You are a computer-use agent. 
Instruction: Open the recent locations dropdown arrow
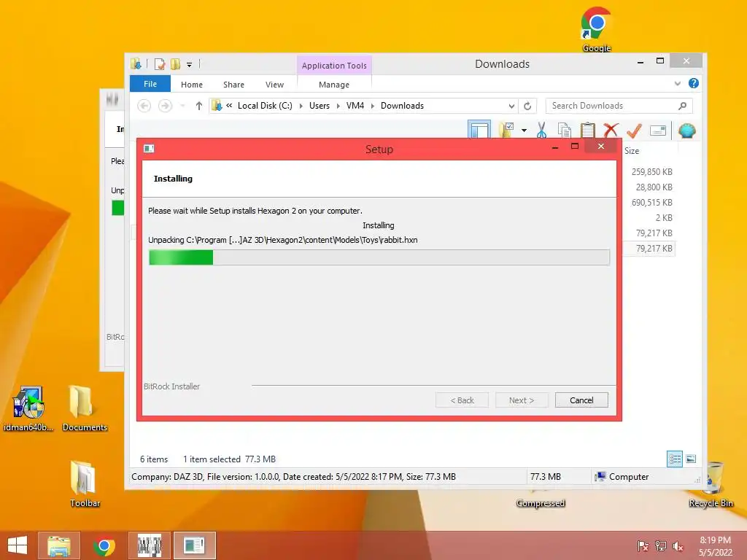pyautogui.click(x=182, y=106)
